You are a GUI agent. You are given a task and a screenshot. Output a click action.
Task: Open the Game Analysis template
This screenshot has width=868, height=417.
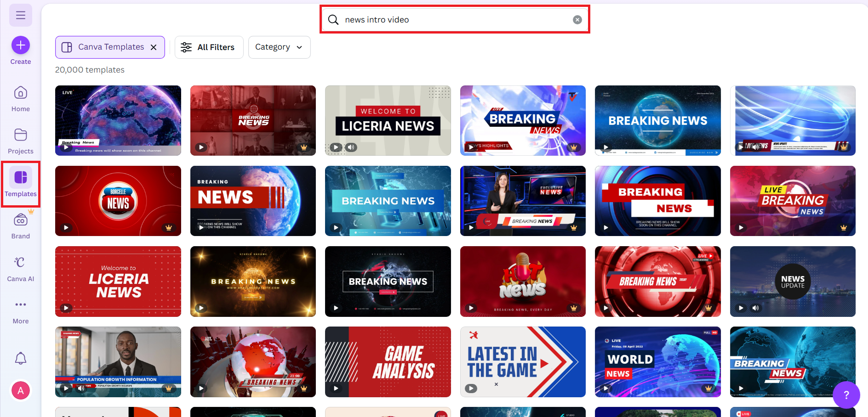(388, 362)
